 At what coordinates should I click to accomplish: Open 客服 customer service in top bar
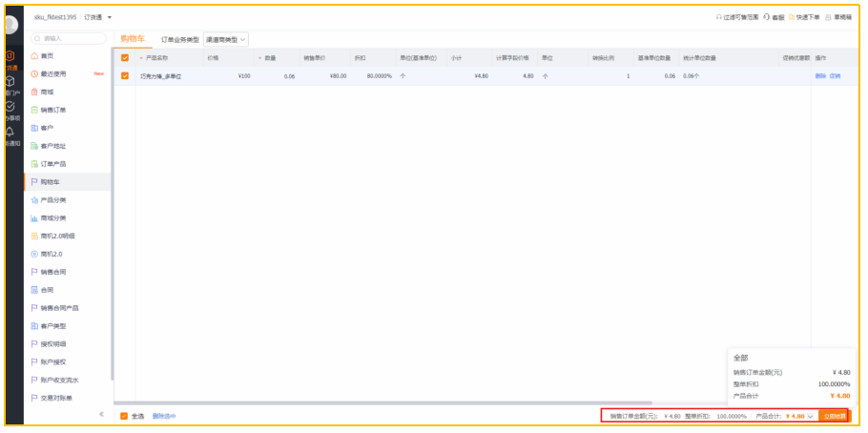[774, 17]
